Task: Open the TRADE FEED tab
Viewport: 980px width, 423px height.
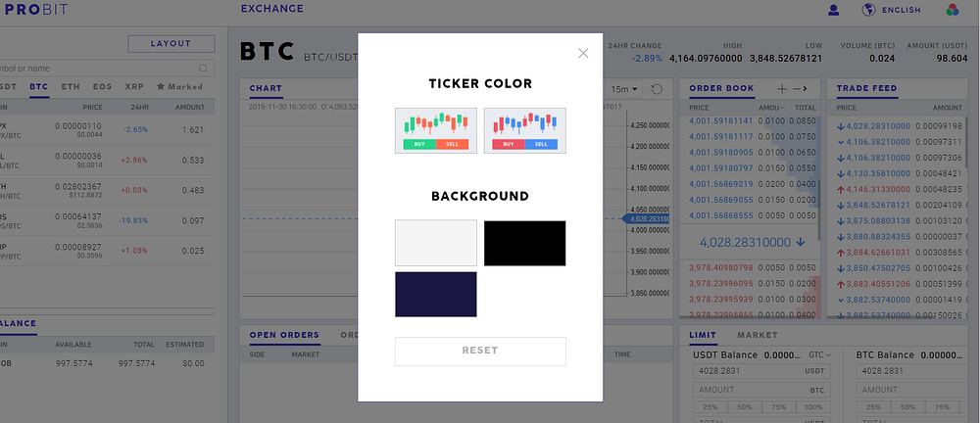Action: tap(867, 89)
